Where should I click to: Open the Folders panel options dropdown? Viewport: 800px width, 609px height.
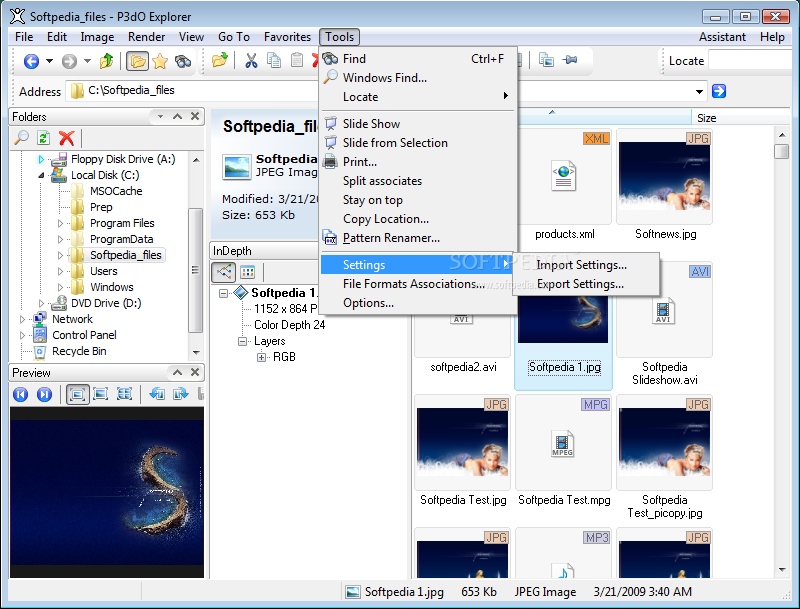160,116
